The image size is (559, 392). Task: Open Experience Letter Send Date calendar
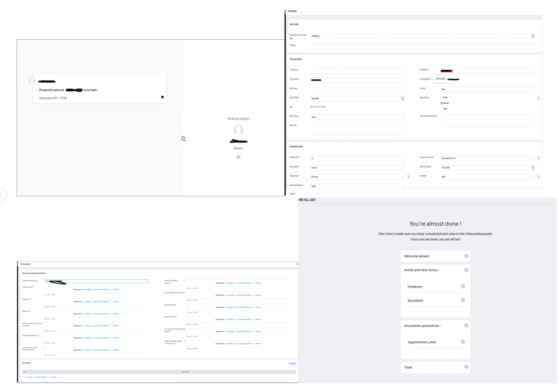pyautogui.click(x=532, y=36)
